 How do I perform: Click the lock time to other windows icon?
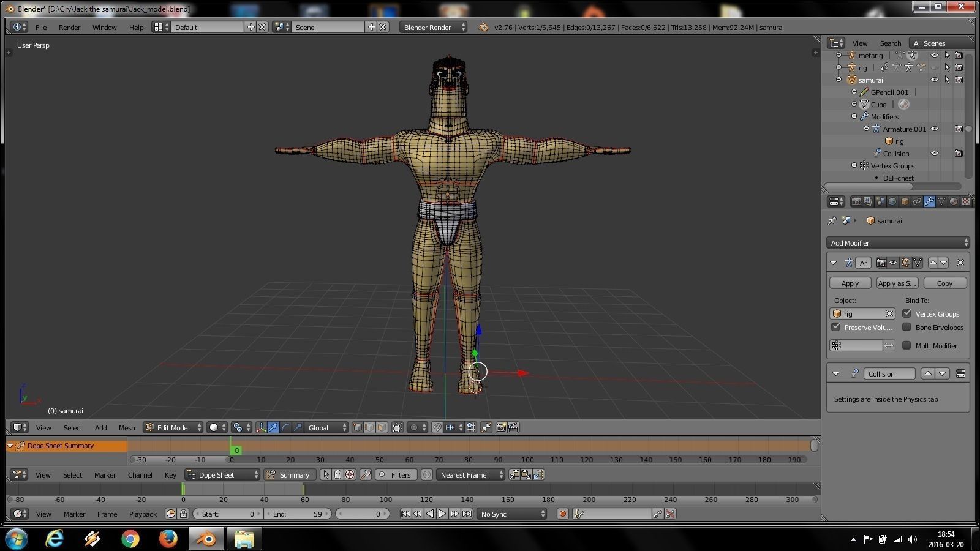[x=183, y=514]
